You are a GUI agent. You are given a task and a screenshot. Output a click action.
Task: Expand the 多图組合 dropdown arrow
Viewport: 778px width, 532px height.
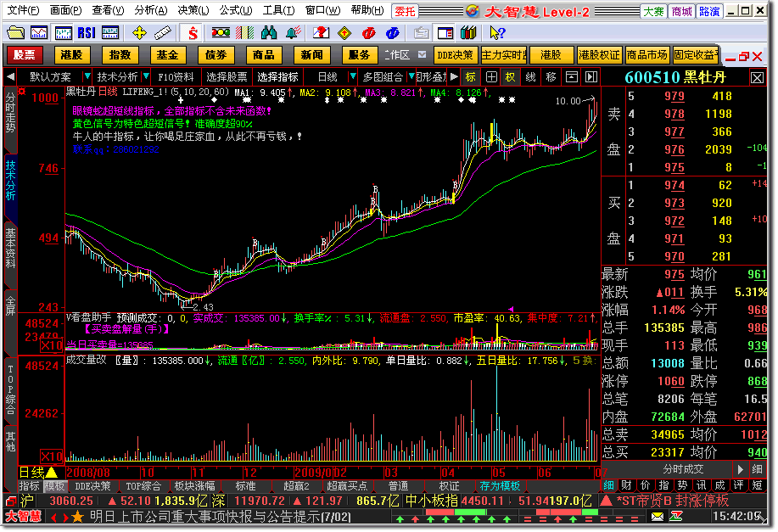[x=411, y=77]
